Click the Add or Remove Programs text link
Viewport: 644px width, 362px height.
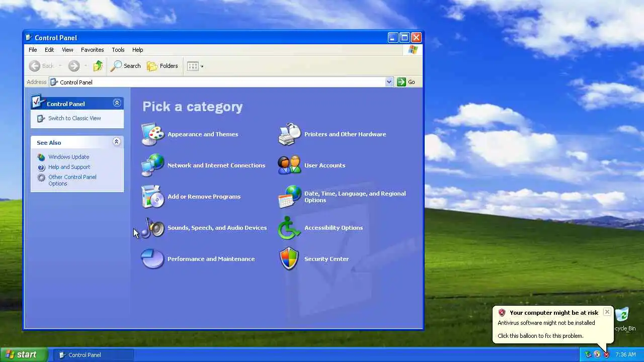pos(204,197)
